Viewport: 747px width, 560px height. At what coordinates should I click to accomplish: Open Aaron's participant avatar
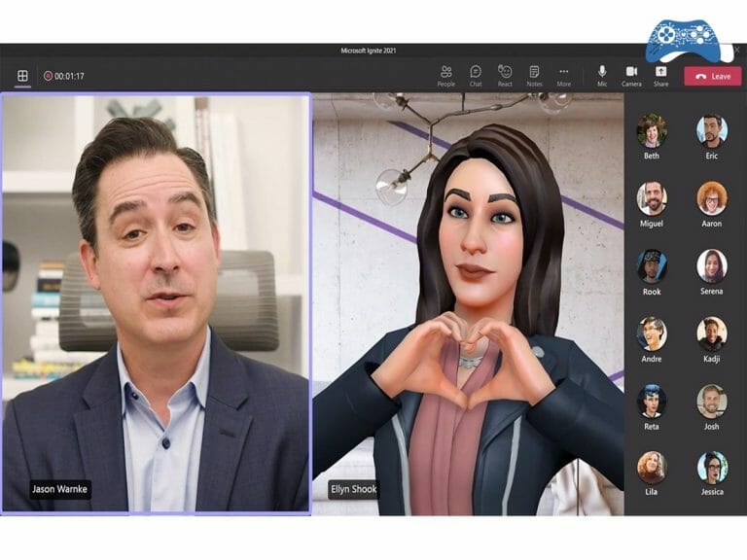711,198
